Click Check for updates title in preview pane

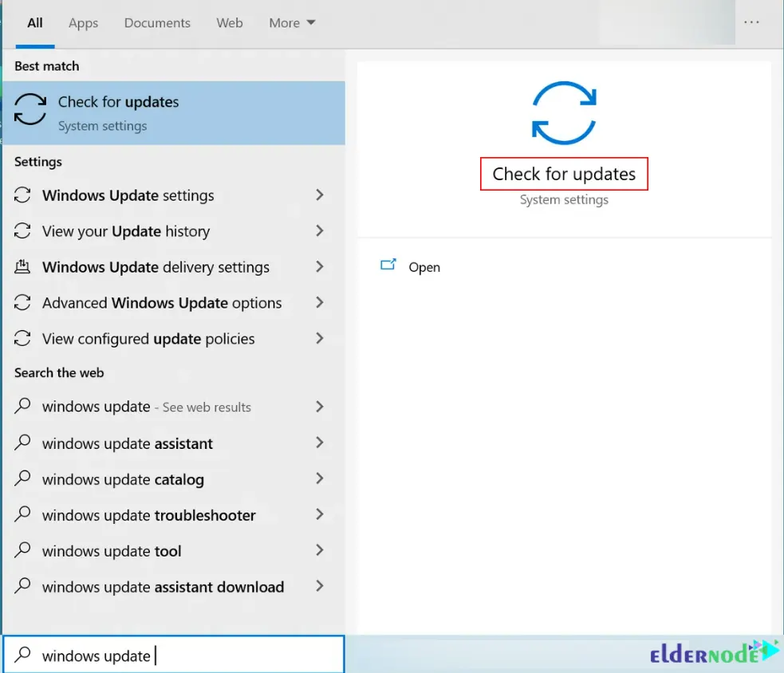564,174
